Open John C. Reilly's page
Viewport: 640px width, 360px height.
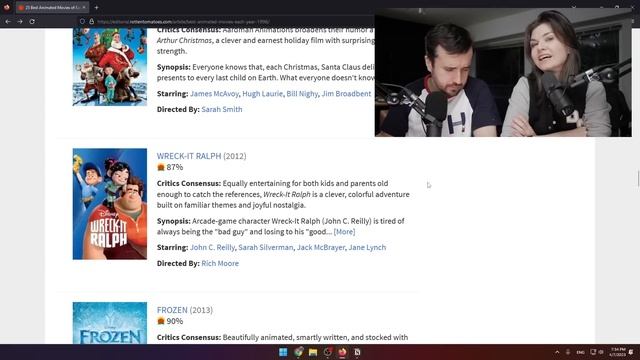212,247
